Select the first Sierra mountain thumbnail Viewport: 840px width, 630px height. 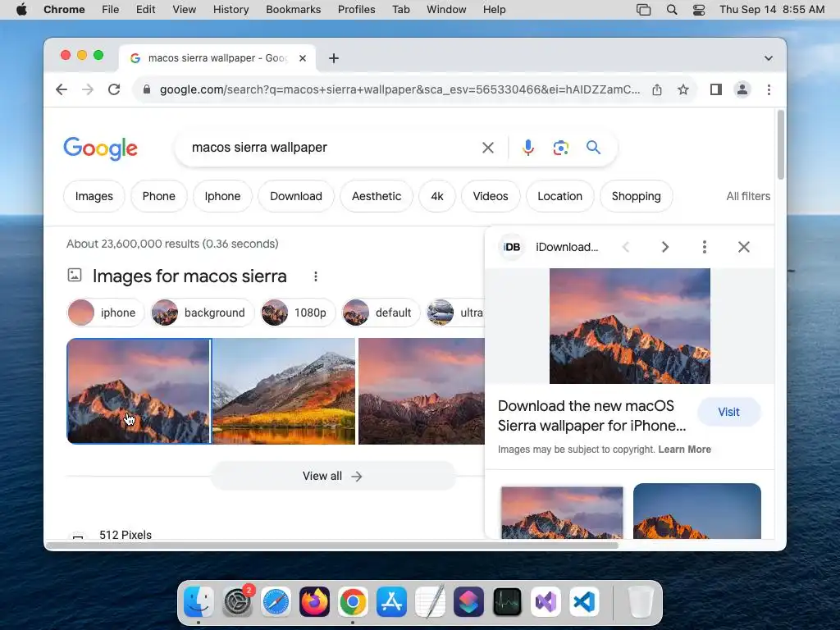138,391
